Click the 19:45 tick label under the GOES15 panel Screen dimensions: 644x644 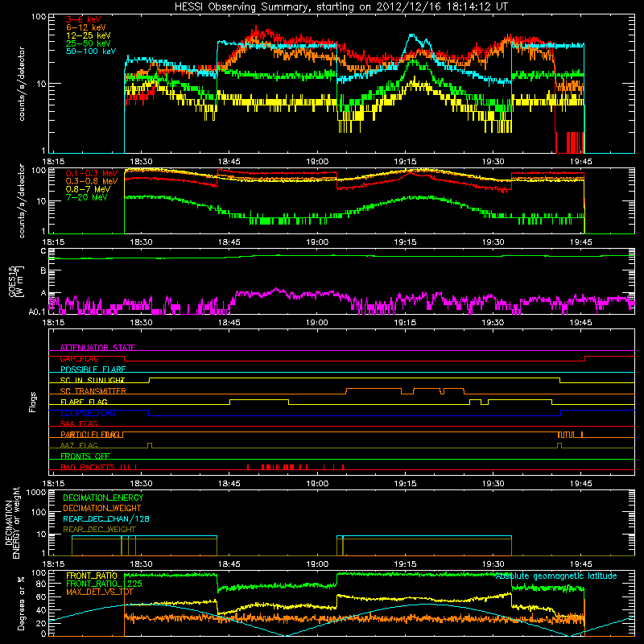point(580,323)
